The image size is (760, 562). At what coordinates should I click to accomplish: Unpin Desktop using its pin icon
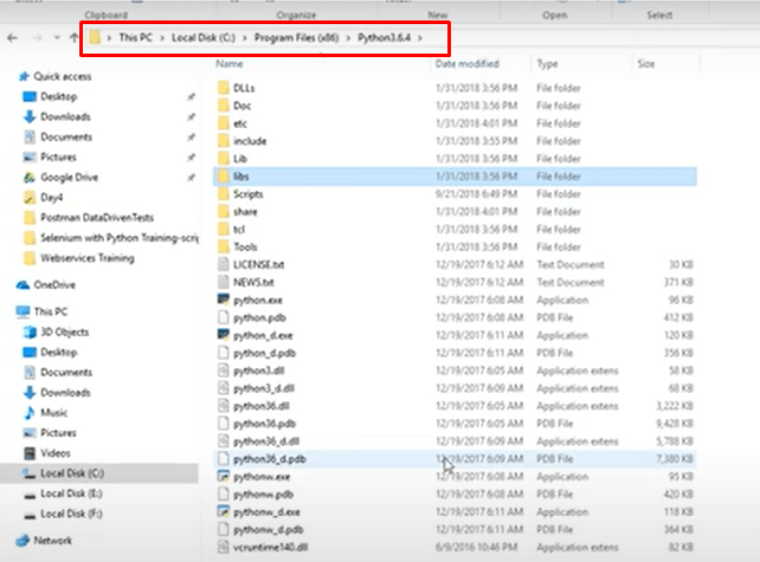click(191, 97)
